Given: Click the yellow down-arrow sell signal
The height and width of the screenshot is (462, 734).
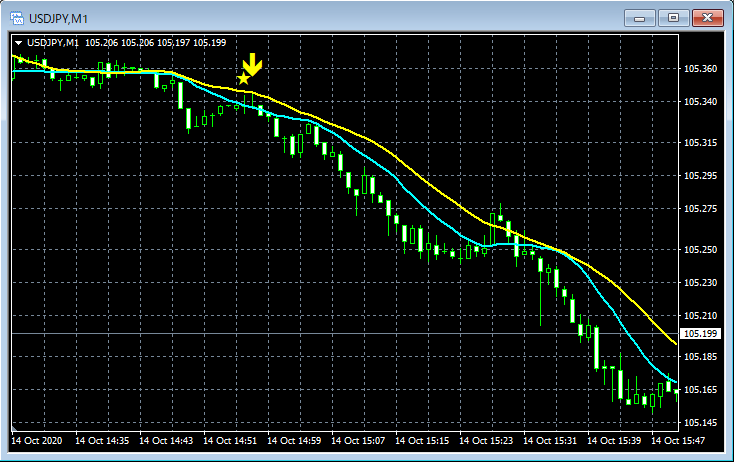Looking at the screenshot, I should pos(252,65).
